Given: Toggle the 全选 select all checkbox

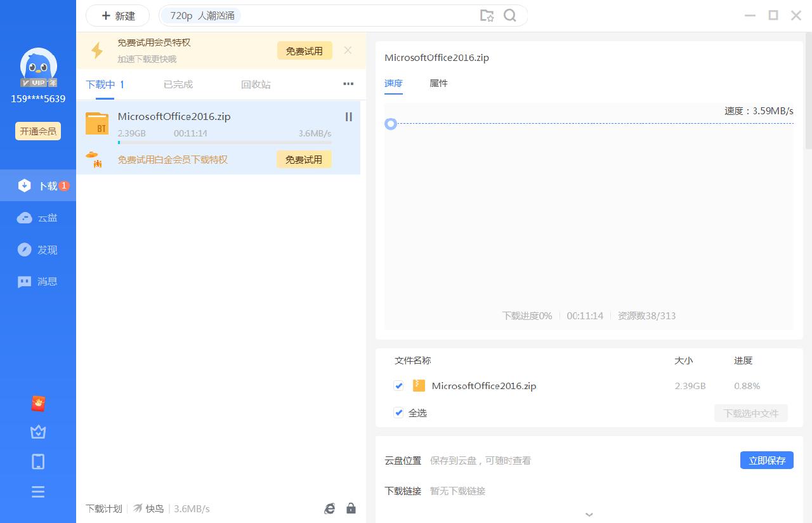Looking at the screenshot, I should [398, 413].
